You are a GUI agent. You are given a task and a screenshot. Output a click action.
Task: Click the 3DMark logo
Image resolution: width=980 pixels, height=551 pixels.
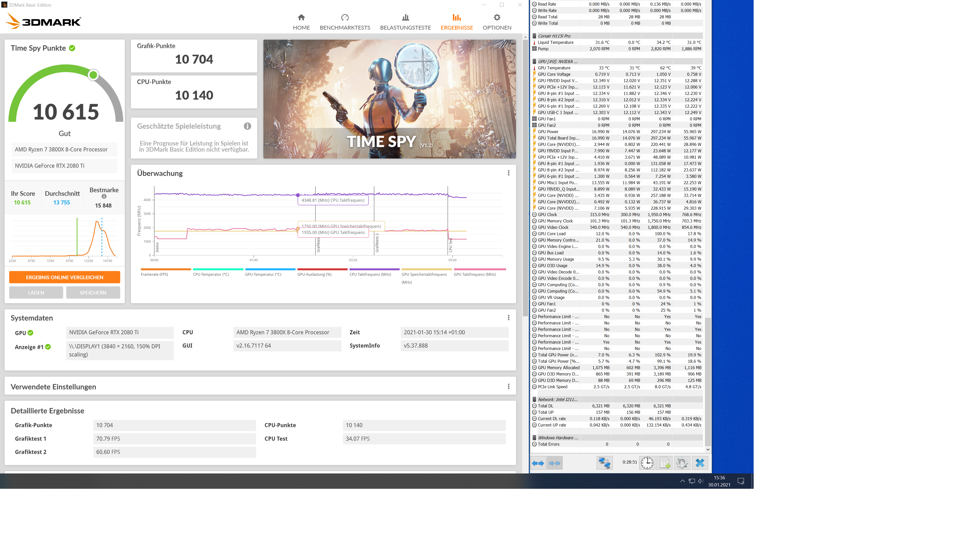43,21
